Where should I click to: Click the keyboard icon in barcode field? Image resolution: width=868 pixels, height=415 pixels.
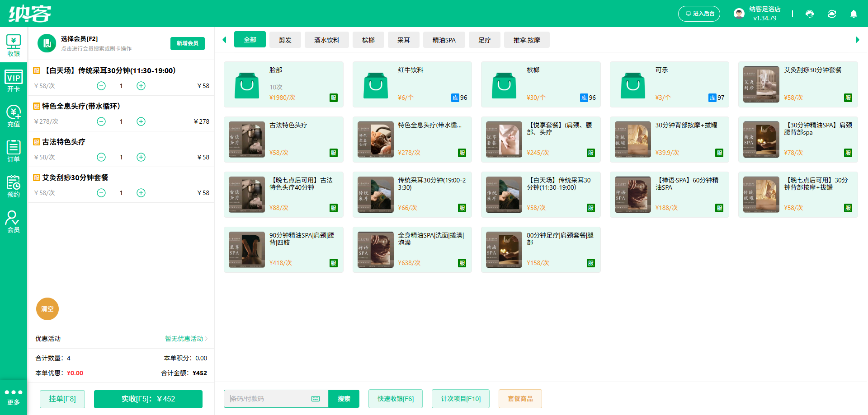[x=316, y=399]
